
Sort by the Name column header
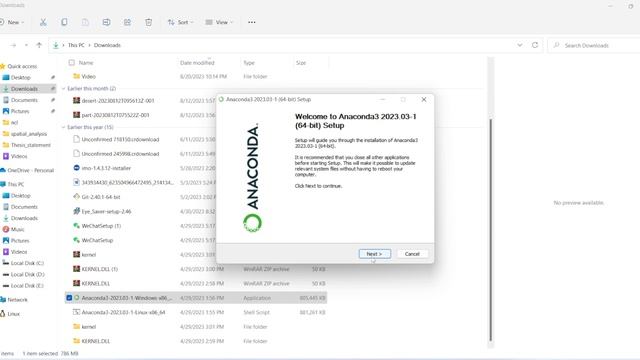(x=86, y=63)
